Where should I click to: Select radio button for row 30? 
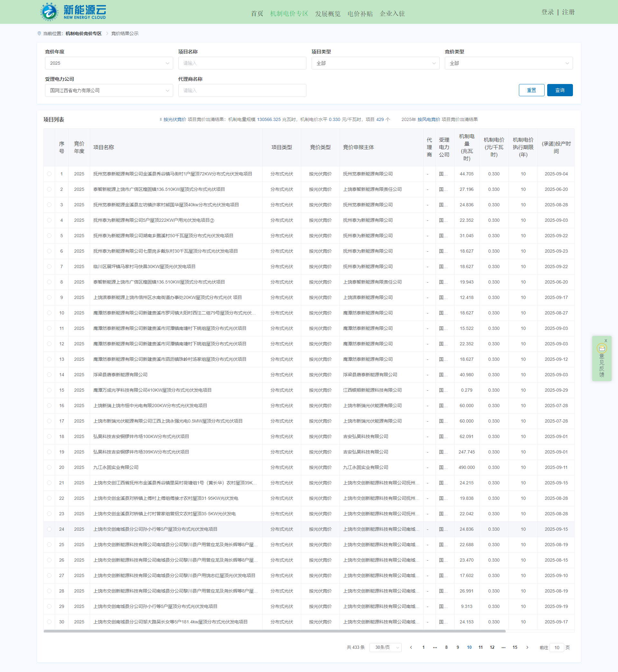(50, 622)
